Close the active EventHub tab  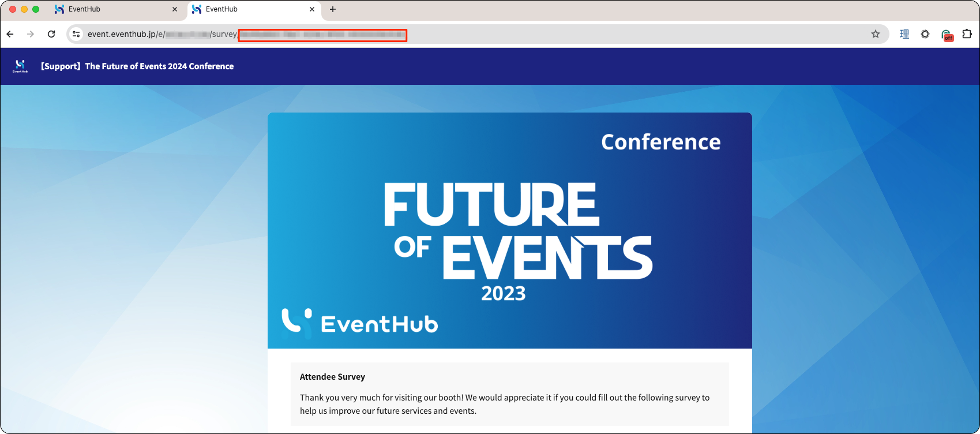(312, 9)
